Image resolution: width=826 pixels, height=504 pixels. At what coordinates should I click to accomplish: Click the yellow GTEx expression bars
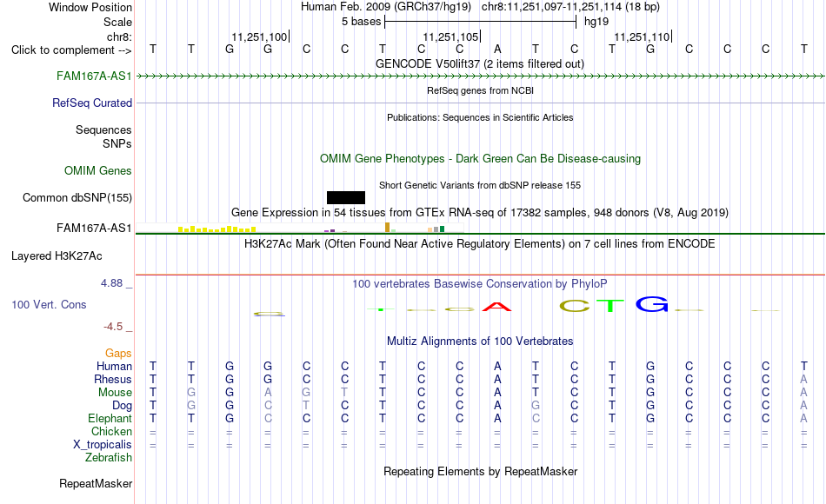point(217,229)
